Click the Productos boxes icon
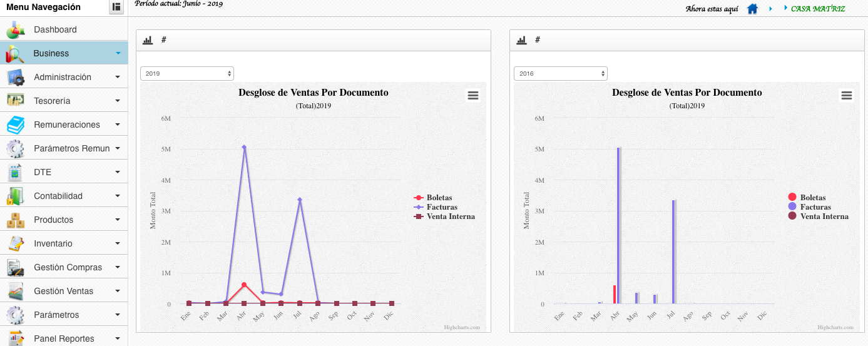 15,220
